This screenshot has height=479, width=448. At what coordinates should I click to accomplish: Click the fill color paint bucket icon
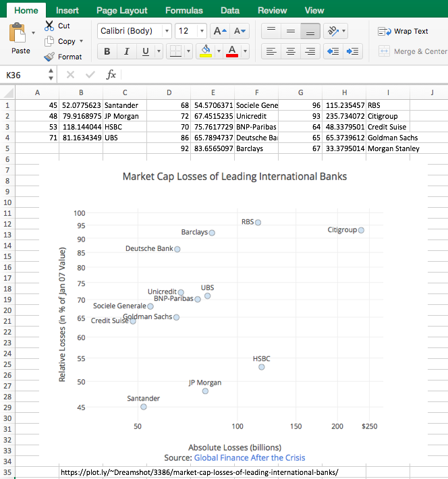[x=206, y=51]
